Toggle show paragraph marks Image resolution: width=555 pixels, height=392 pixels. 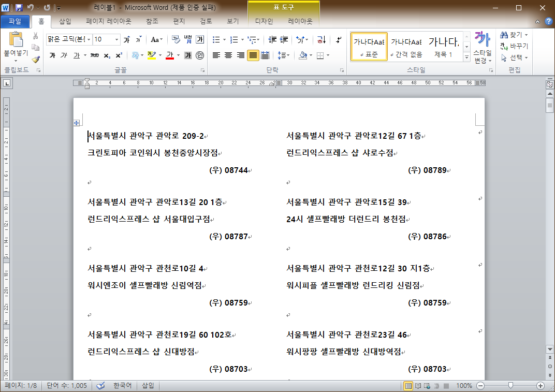339,39
